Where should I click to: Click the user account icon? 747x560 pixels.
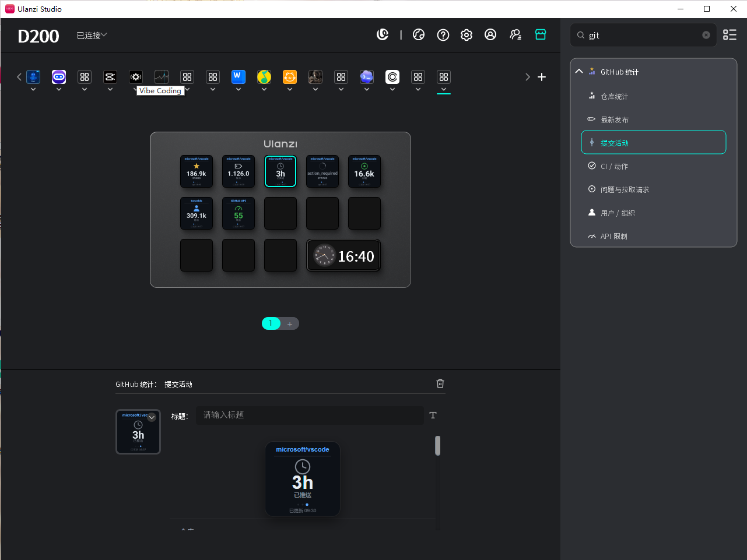[490, 35]
